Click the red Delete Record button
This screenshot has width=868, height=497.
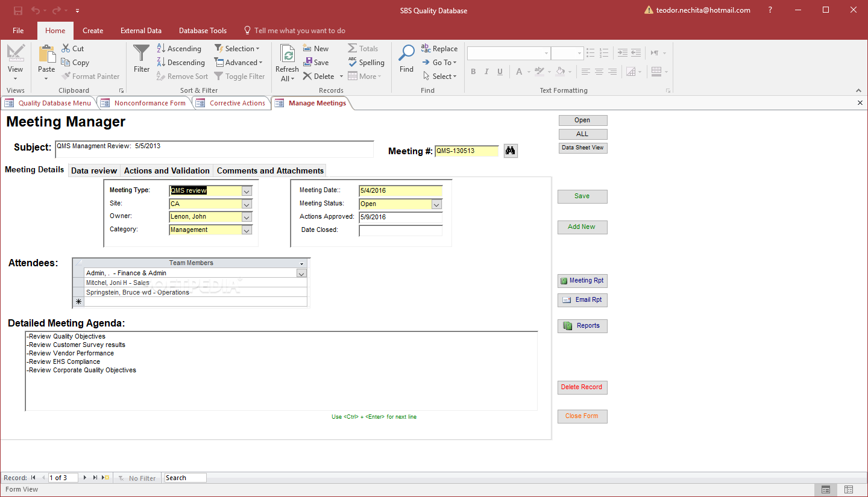point(582,387)
